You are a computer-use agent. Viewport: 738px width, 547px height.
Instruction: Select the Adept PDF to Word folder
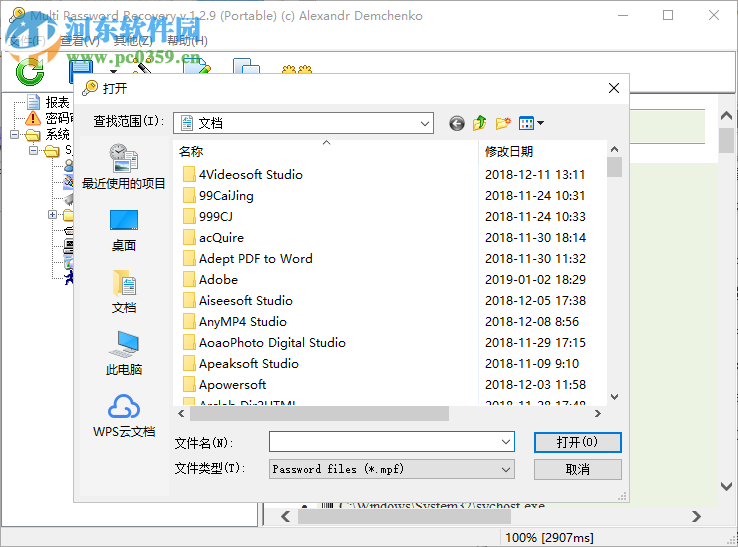[248, 259]
